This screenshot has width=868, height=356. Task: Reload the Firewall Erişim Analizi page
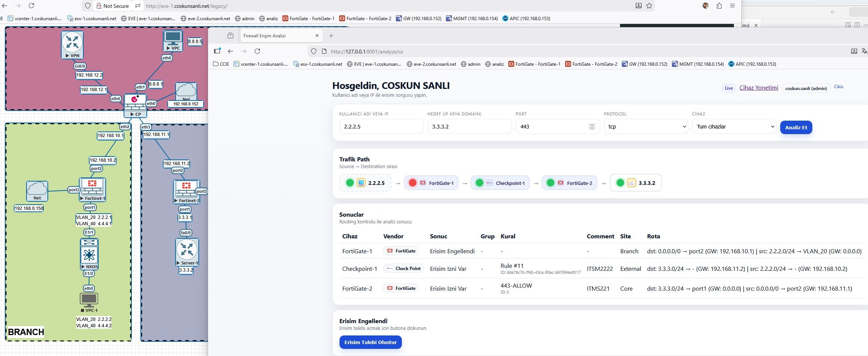257,51
